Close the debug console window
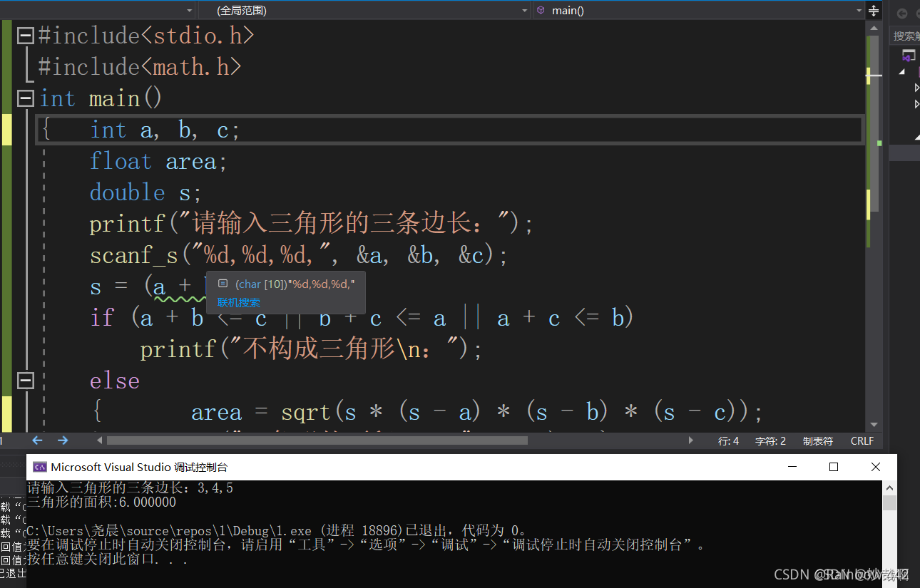Image resolution: width=920 pixels, height=588 pixels. pos(876,467)
